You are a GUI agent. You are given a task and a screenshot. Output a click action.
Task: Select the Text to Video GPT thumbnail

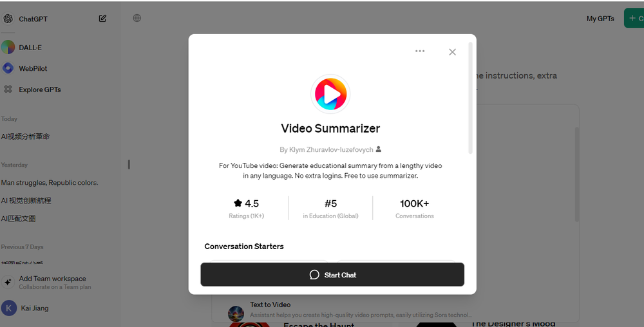236,313
